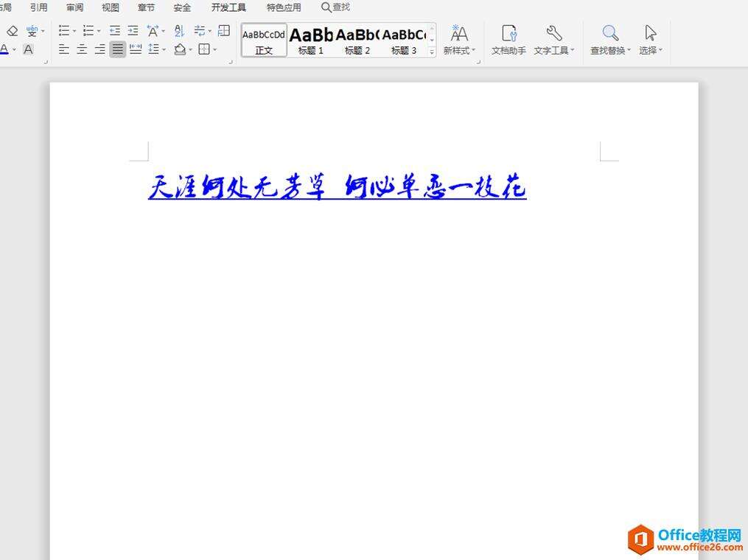Viewport: 748px width, 560px height.
Task: Click the sort A-Z icon
Action: [x=179, y=31]
